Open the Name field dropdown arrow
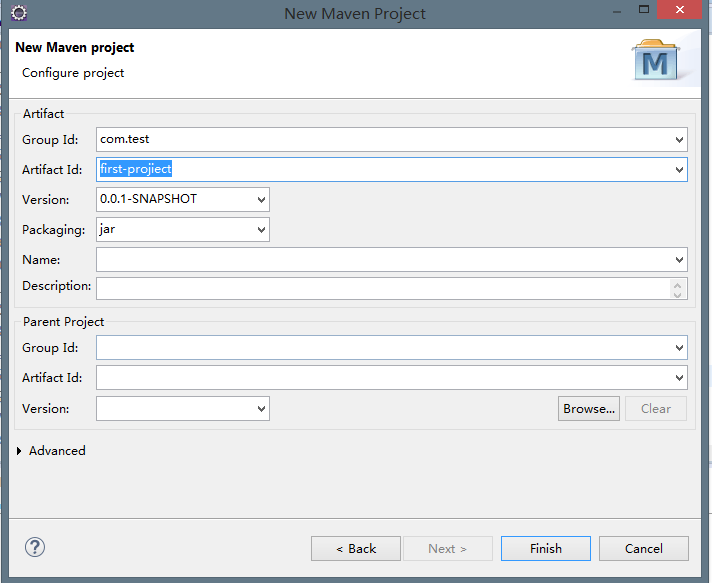The image size is (712, 583). click(679, 260)
